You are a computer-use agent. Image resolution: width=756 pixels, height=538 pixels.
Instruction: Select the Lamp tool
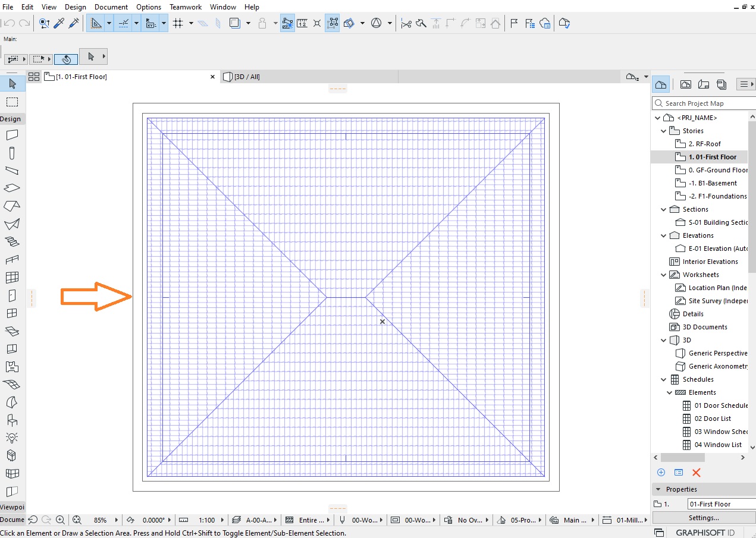tap(12, 438)
